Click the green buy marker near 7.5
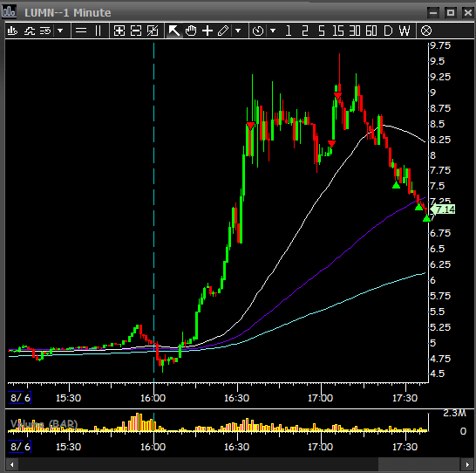476x473 pixels. point(396,185)
